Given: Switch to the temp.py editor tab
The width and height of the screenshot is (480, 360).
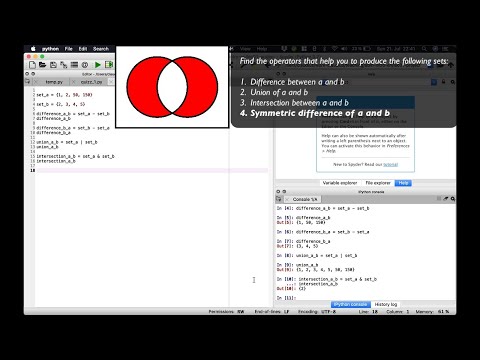Looking at the screenshot, I should tap(54, 82).
